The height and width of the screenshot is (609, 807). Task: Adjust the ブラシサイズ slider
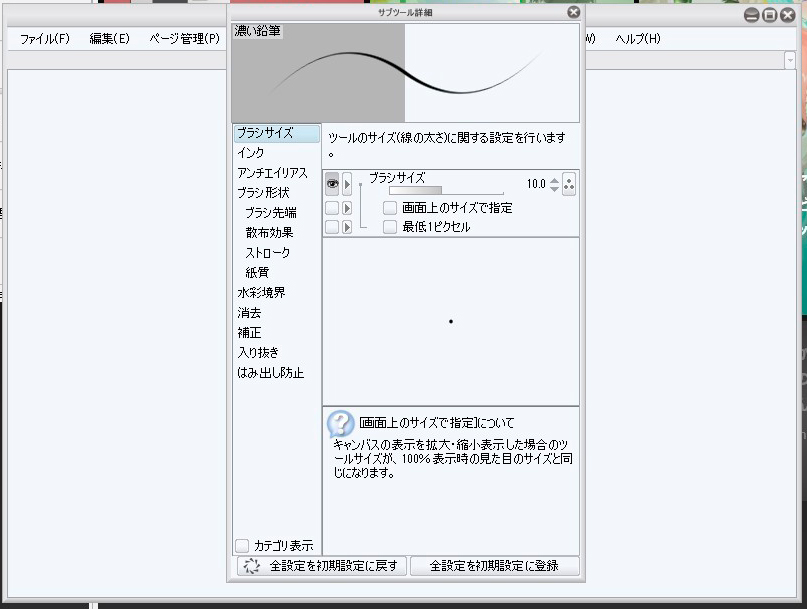pos(446,190)
